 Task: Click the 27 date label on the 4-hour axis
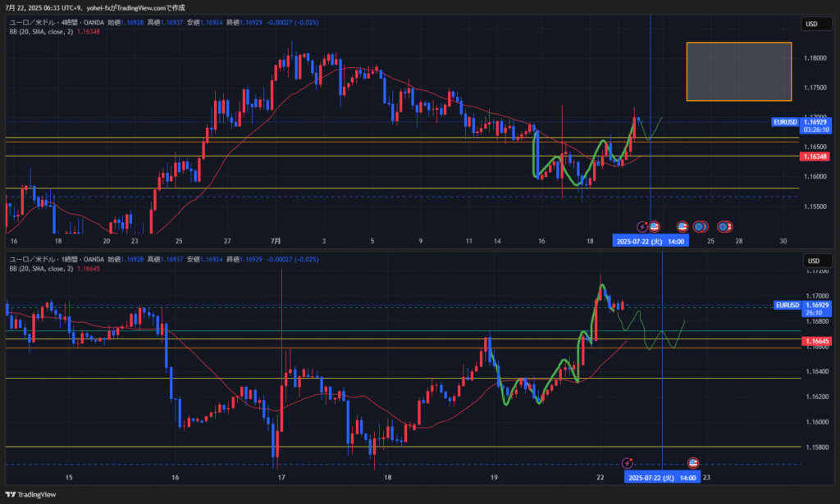[x=227, y=241]
